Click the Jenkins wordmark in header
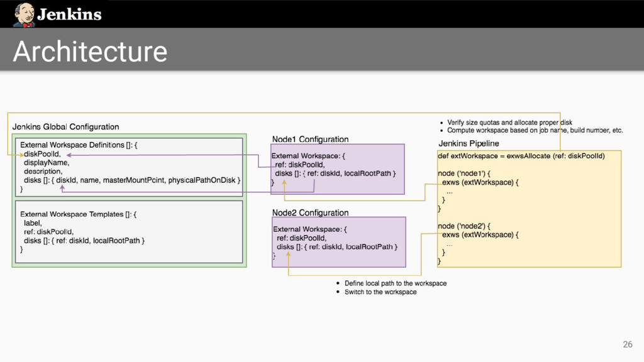This screenshot has width=644, height=362. click(x=69, y=14)
